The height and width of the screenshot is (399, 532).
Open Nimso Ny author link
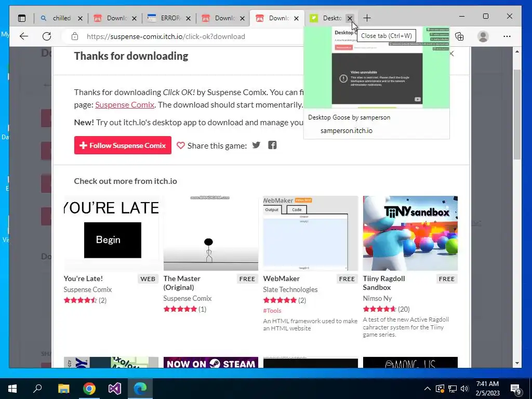click(x=377, y=298)
